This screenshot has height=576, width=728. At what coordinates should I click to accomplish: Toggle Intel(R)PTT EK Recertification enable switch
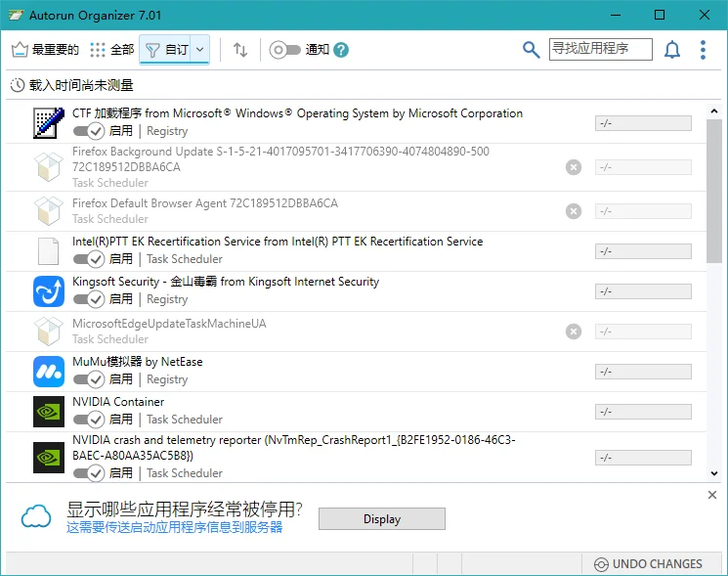pos(89,259)
